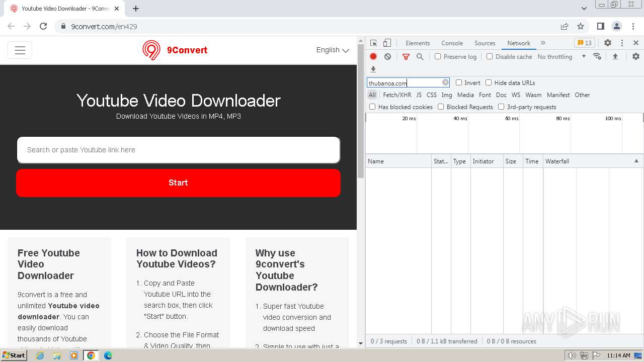Check 3rd-party requests
The image size is (644, 362).
501,107
